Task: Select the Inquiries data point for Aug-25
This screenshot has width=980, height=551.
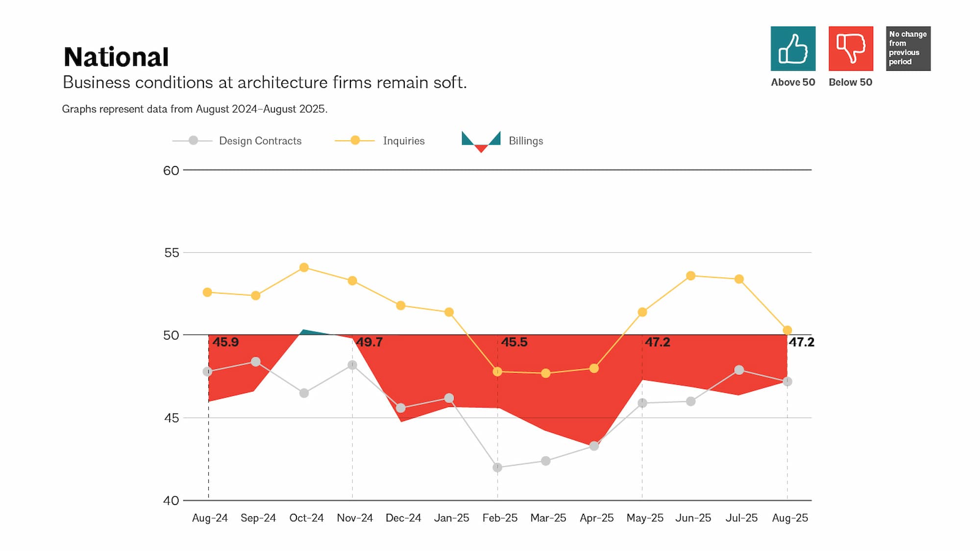Action: 787,331
